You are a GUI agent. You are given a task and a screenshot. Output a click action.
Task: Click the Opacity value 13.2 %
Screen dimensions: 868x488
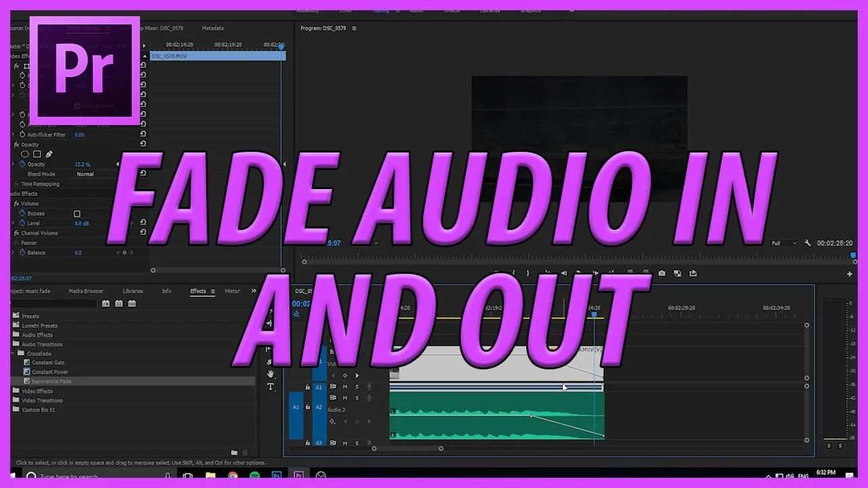point(82,165)
